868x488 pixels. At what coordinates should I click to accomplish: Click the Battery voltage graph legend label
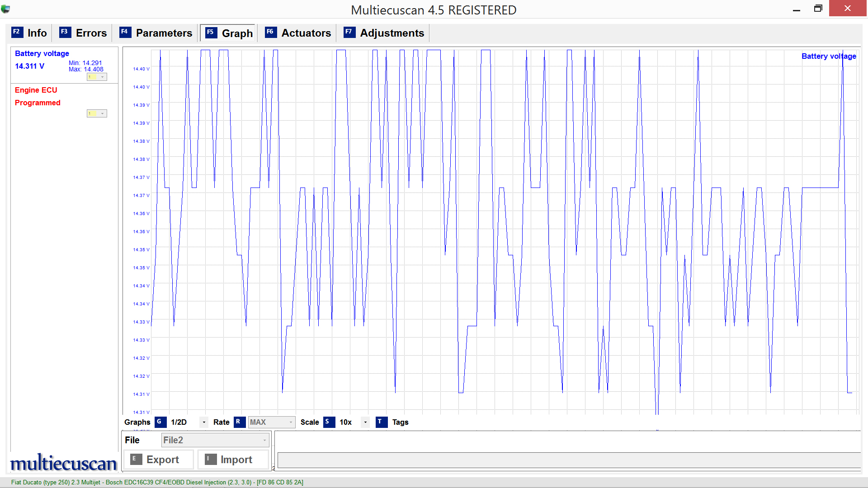[x=829, y=56]
